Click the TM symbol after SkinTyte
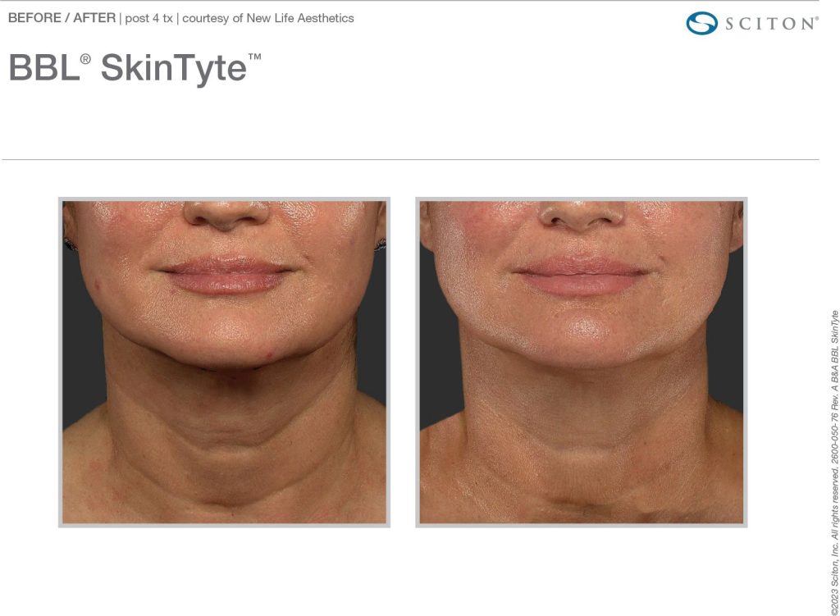The width and height of the screenshot is (840, 616). pyautogui.click(x=255, y=57)
